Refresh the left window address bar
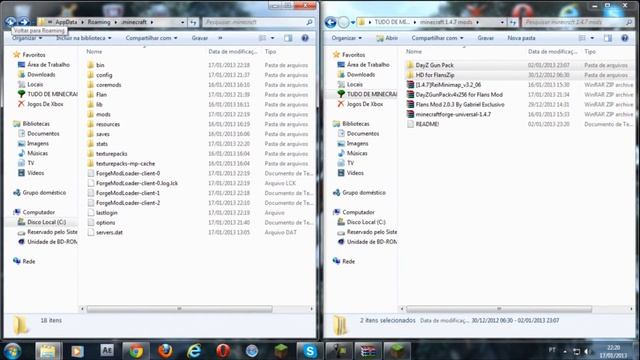 (x=193, y=22)
